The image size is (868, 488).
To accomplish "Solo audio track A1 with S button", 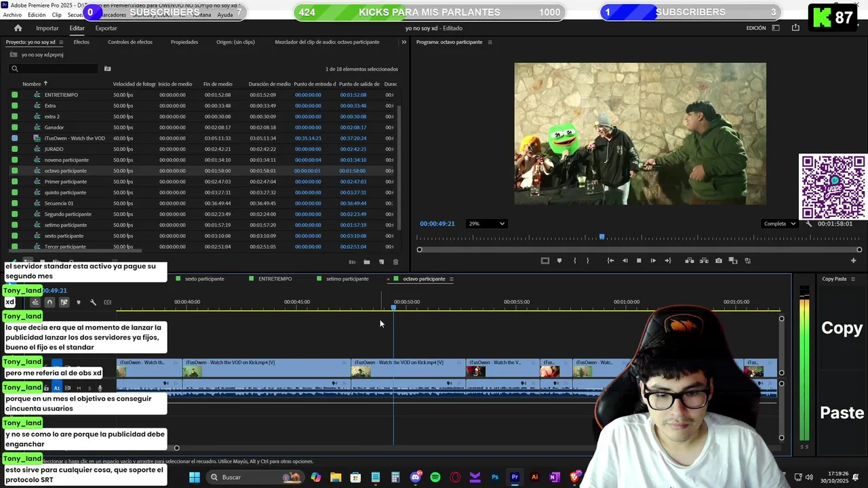I will (x=89, y=388).
